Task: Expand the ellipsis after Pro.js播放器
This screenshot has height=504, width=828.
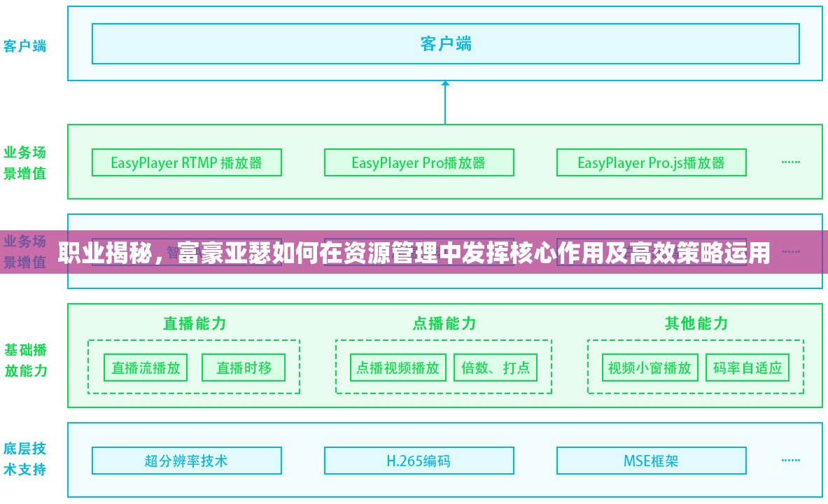Action: point(791,162)
